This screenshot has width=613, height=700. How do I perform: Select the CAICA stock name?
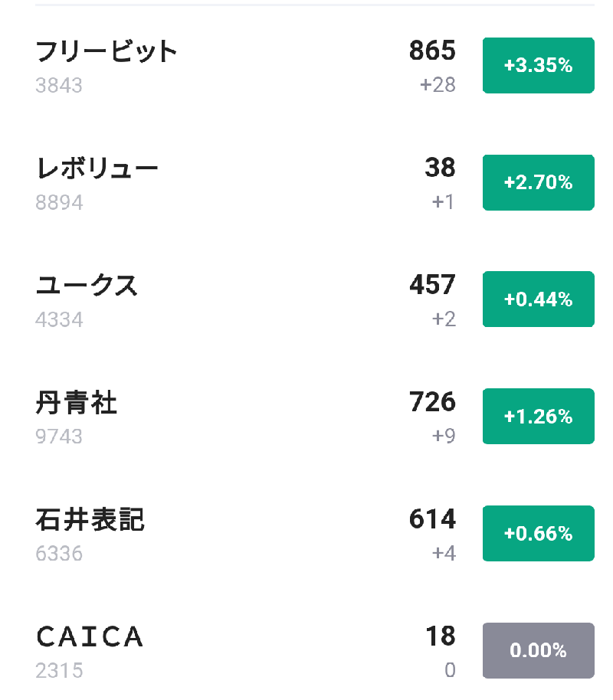coord(90,636)
